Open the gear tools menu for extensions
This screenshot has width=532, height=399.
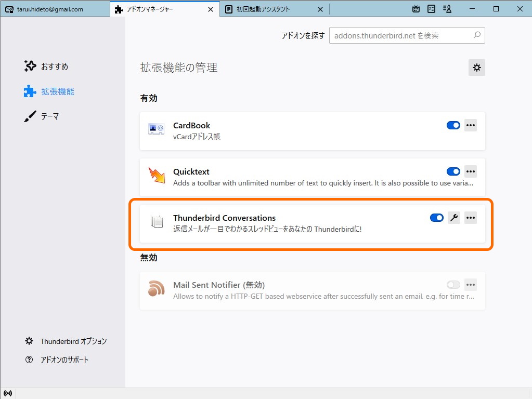tap(477, 68)
